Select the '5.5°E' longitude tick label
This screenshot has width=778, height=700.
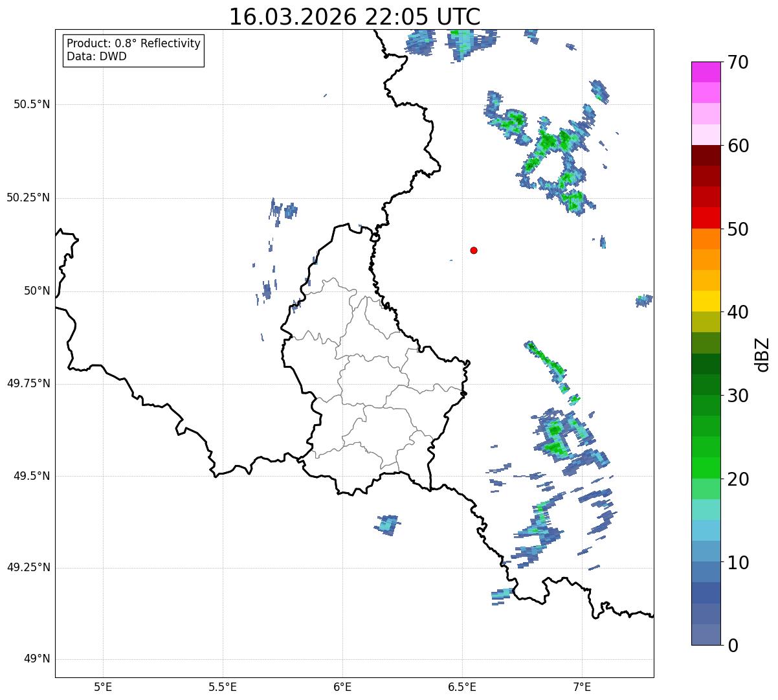point(223,686)
